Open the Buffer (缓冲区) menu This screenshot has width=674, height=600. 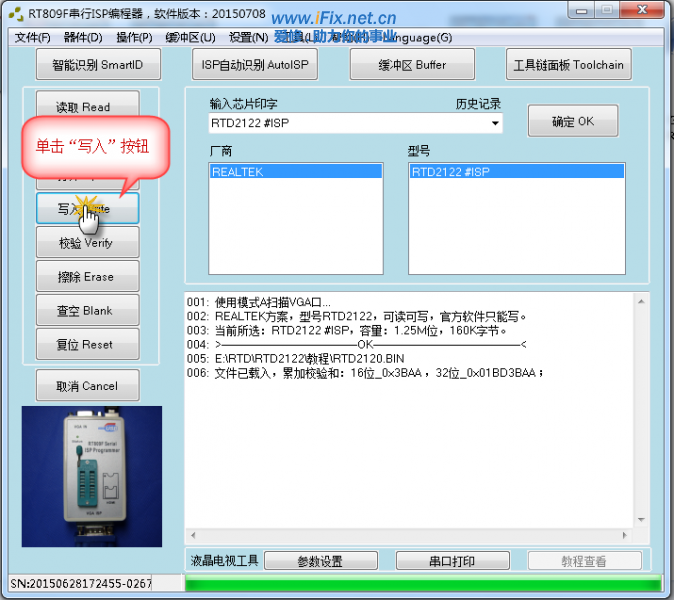pos(189,38)
